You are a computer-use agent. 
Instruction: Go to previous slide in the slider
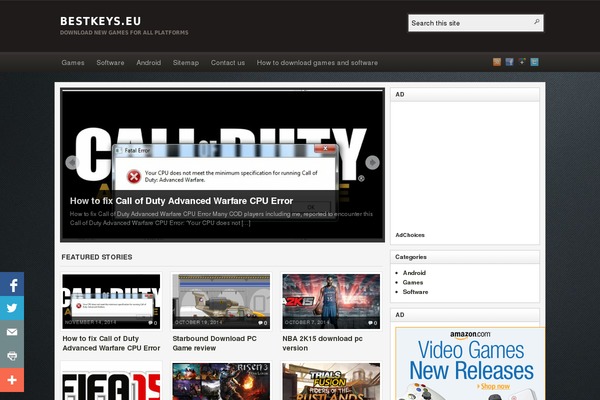click(x=72, y=163)
